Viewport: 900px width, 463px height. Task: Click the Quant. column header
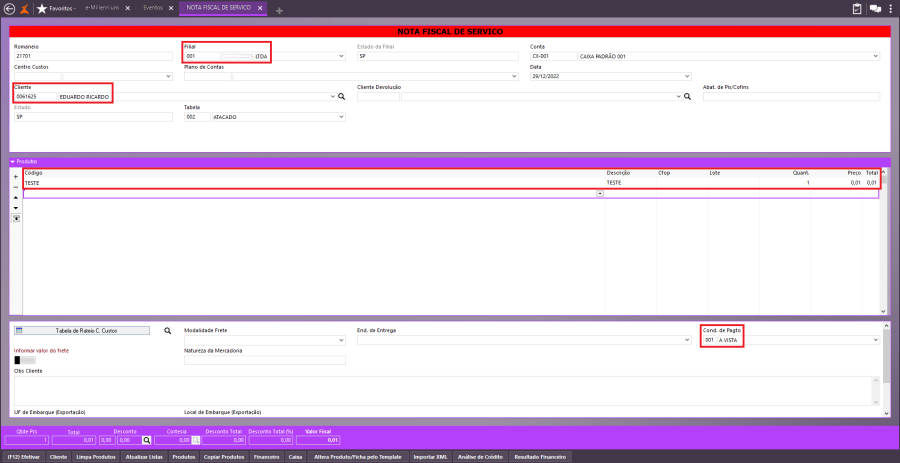tap(801, 173)
